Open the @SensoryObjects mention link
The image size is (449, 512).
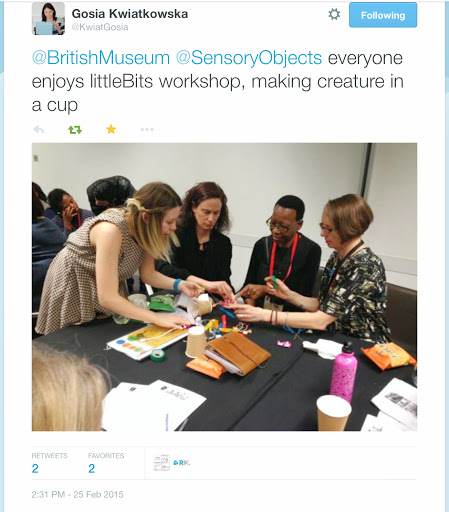click(x=249, y=58)
